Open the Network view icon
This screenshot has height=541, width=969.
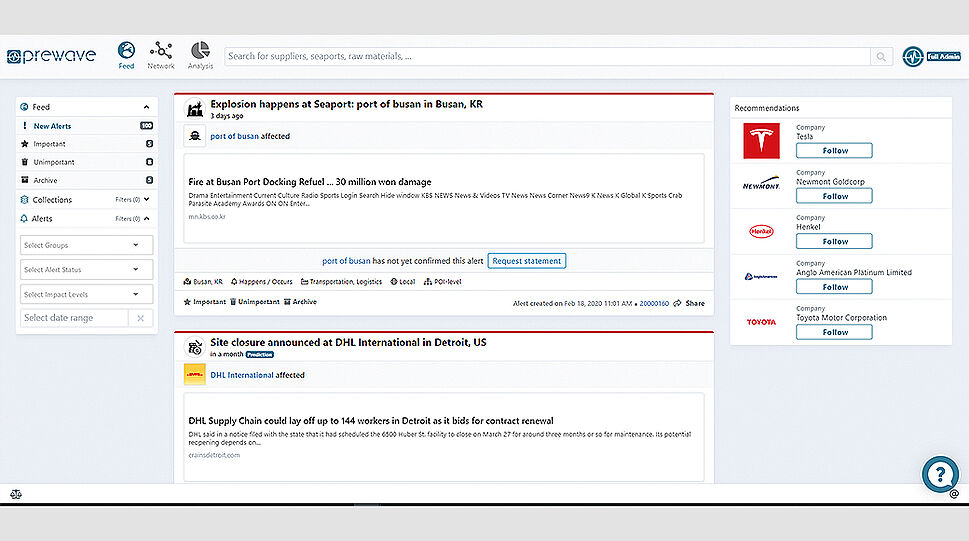[161, 50]
